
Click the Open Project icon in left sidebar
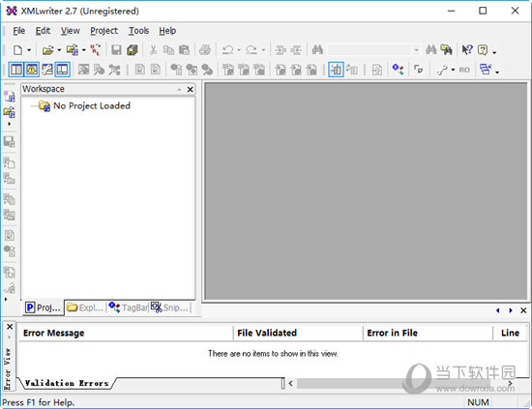click(x=10, y=112)
